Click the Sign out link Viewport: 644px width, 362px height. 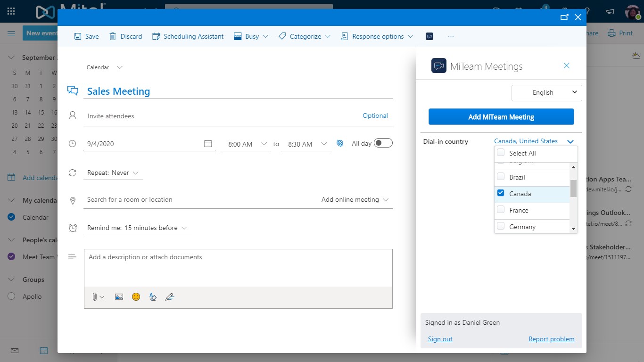pyautogui.click(x=440, y=339)
